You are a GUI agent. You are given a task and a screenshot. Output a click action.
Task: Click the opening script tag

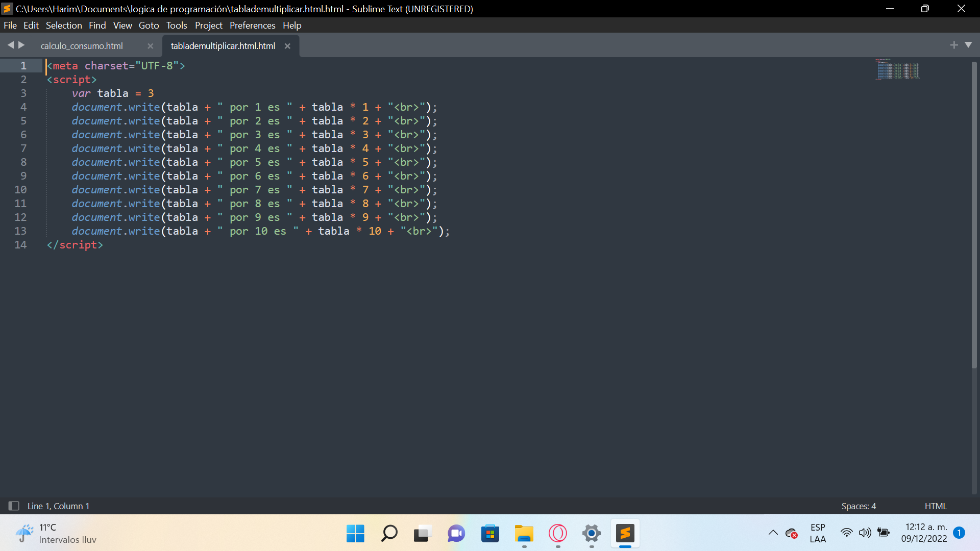[x=71, y=80]
